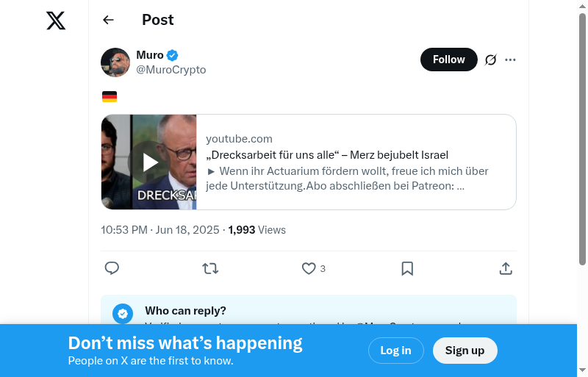The height and width of the screenshot is (377, 588).
Task: Click the reply speech bubble icon
Action: [112, 268]
